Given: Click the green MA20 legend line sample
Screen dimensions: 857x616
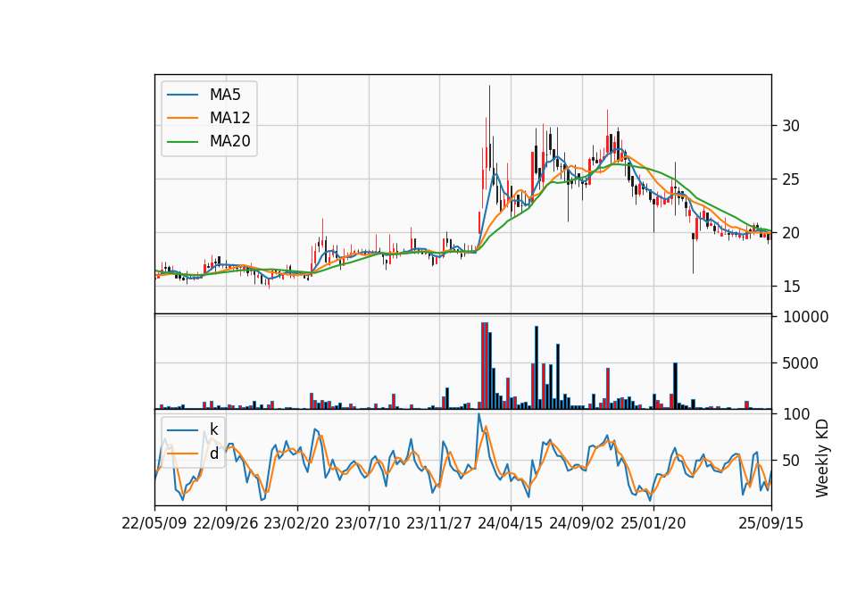Looking at the screenshot, I should 182,142.
